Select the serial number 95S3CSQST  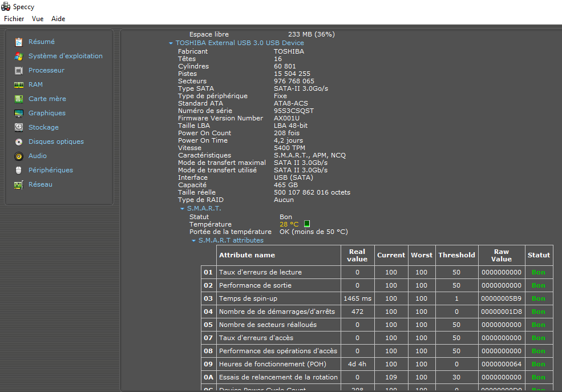293,111
